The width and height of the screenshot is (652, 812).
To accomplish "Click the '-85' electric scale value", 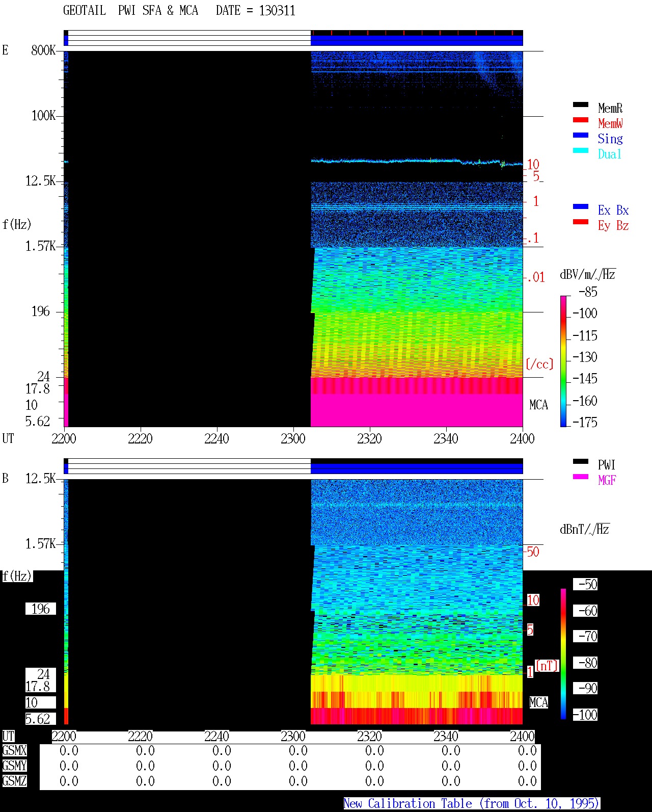I will point(588,292).
